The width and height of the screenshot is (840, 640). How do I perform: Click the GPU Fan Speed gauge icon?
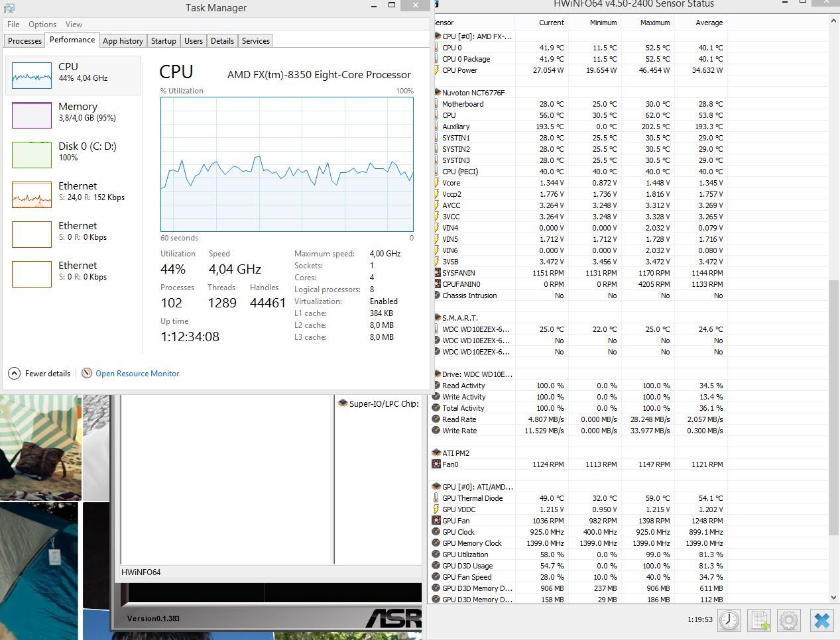click(436, 577)
